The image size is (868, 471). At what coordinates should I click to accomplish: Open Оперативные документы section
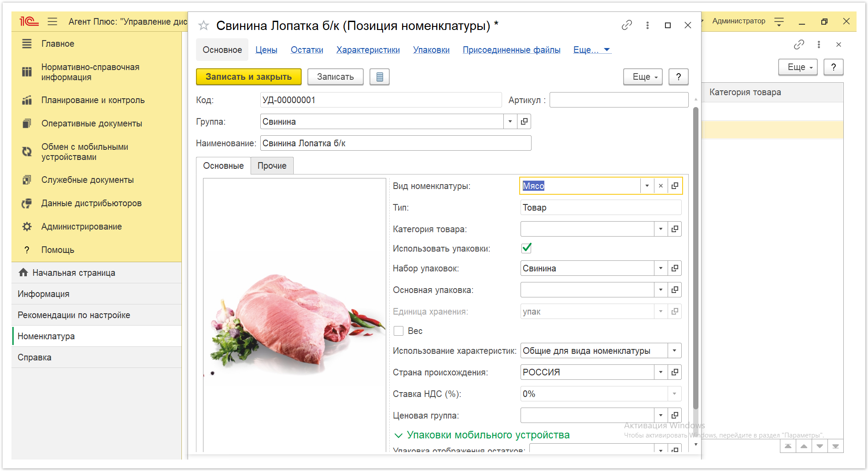pyautogui.click(x=92, y=123)
